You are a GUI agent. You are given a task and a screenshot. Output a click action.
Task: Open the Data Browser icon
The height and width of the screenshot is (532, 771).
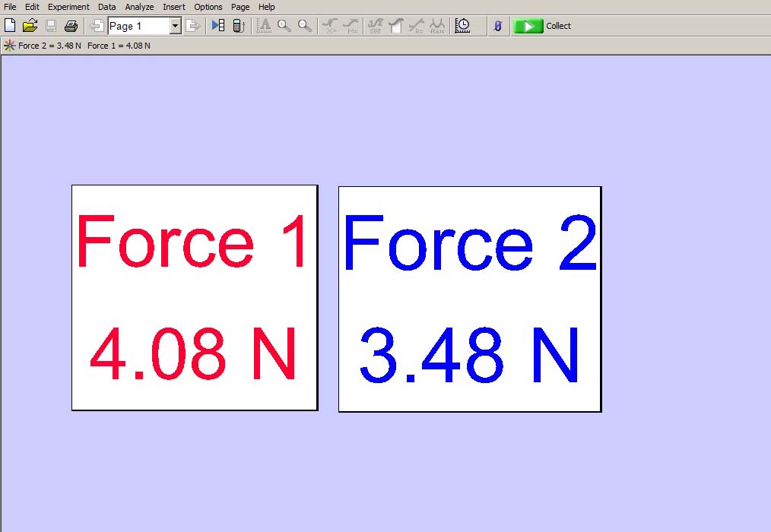click(x=218, y=26)
